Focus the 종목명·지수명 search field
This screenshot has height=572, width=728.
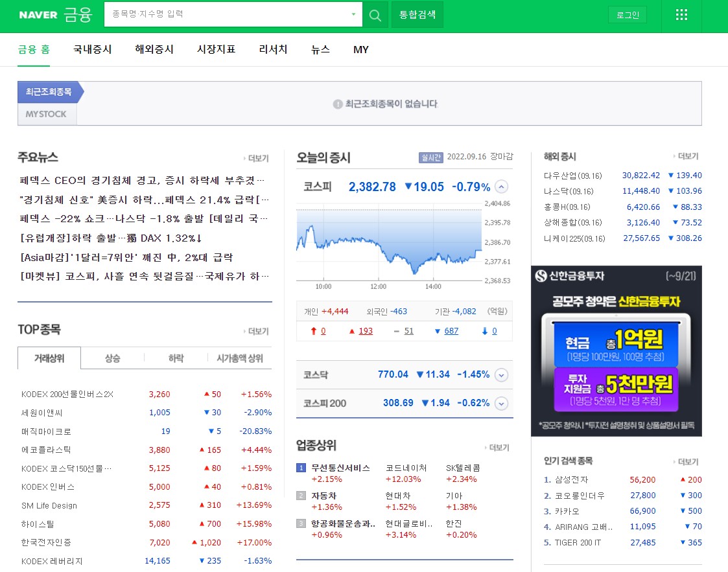pyautogui.click(x=228, y=14)
